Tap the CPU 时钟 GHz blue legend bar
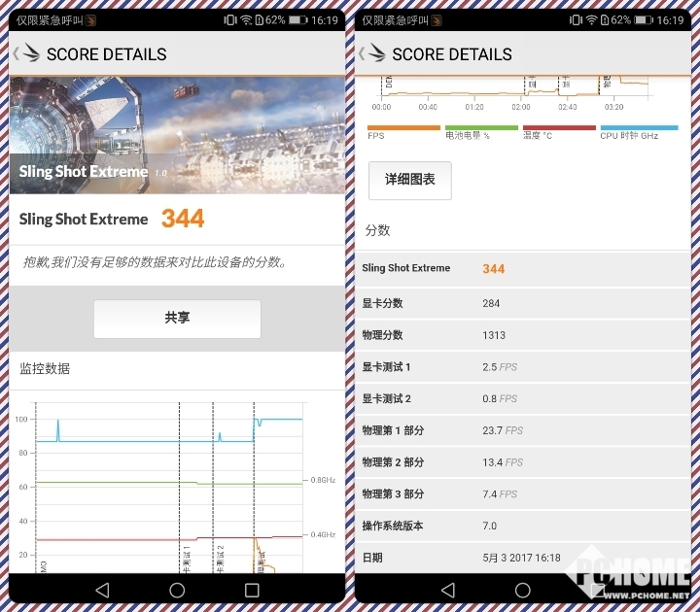Image resolution: width=700 pixels, height=612 pixels. click(x=640, y=128)
